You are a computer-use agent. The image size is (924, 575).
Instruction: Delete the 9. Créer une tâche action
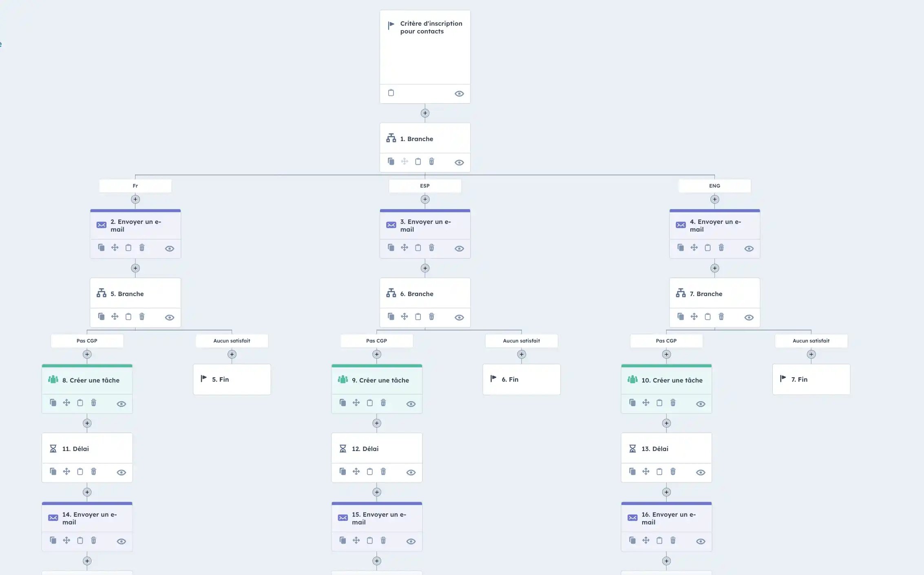point(383,403)
